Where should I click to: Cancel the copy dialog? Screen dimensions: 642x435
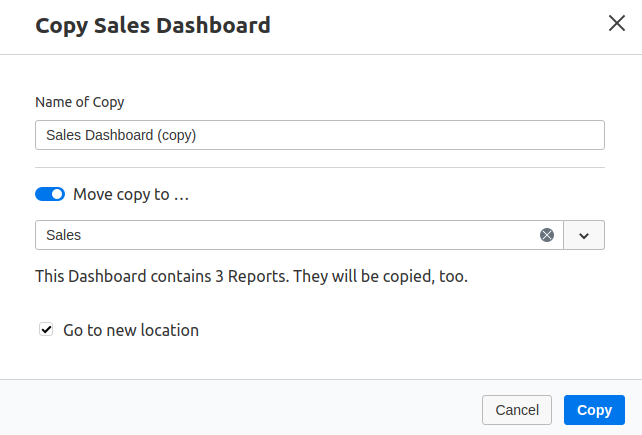(x=517, y=410)
